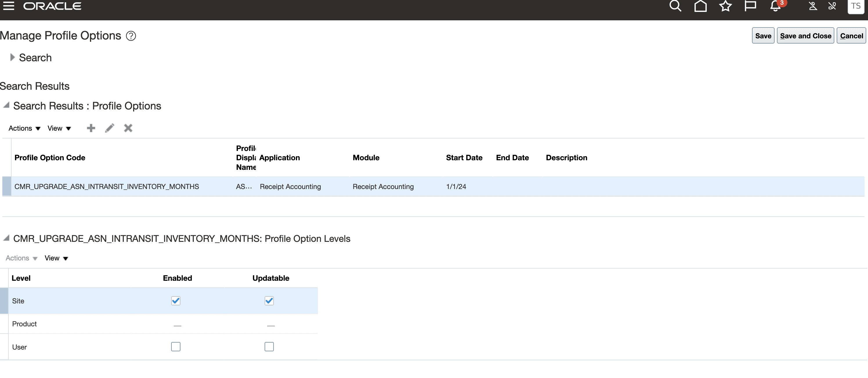
Task: Open notifications bell with badge
Action: tap(775, 6)
